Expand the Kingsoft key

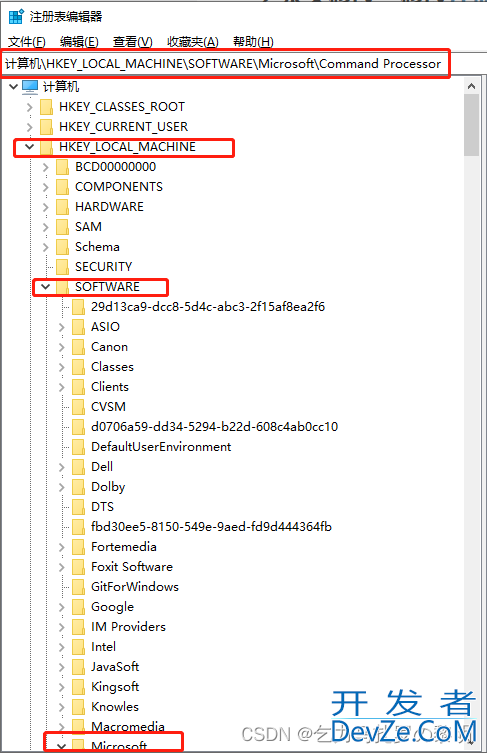point(61,687)
